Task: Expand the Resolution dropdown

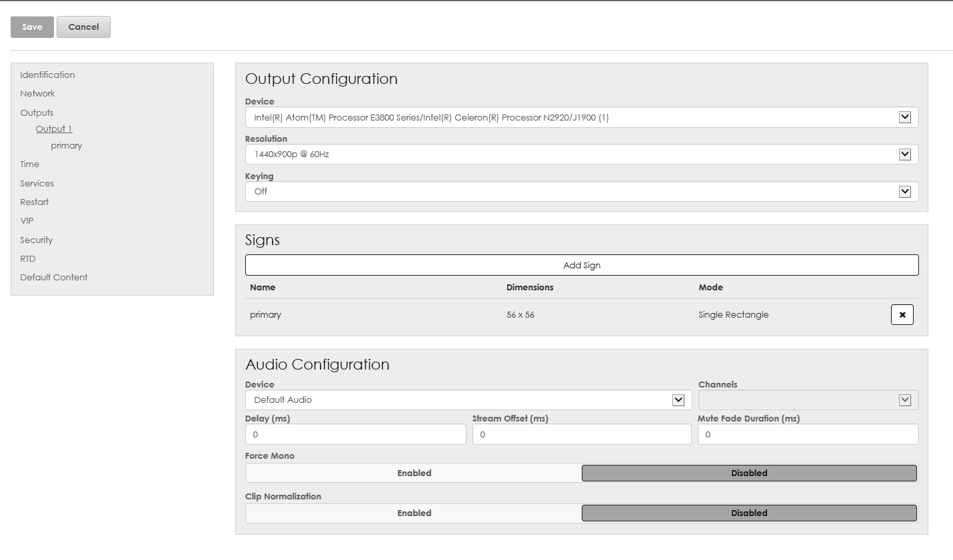Action: click(x=581, y=154)
